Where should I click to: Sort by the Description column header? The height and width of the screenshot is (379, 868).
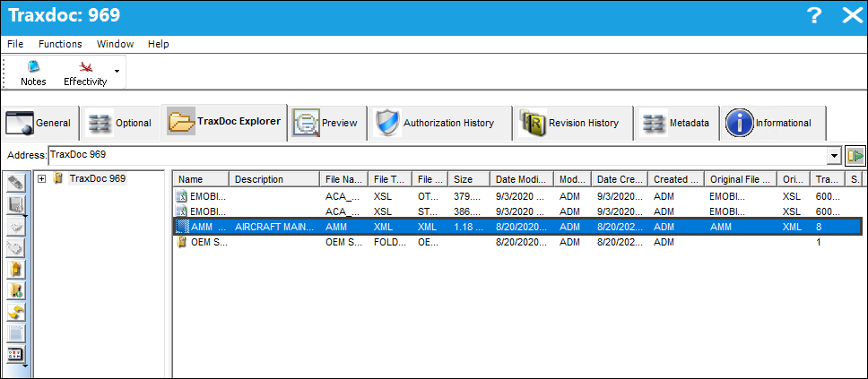274,179
